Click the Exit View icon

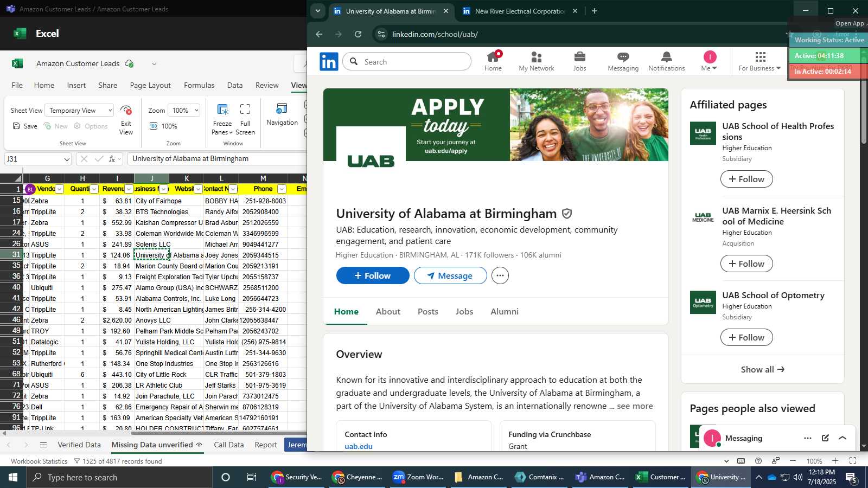tap(126, 120)
